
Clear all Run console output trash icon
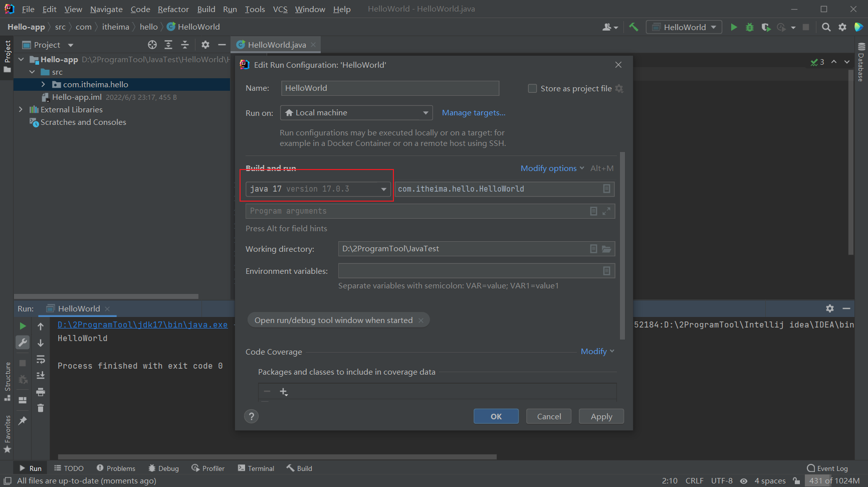point(41,408)
